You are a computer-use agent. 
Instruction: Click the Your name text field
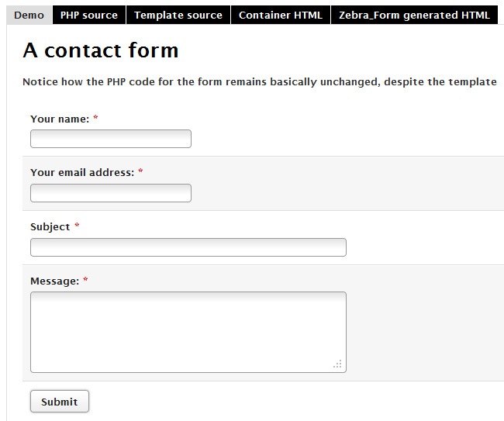pyautogui.click(x=111, y=139)
